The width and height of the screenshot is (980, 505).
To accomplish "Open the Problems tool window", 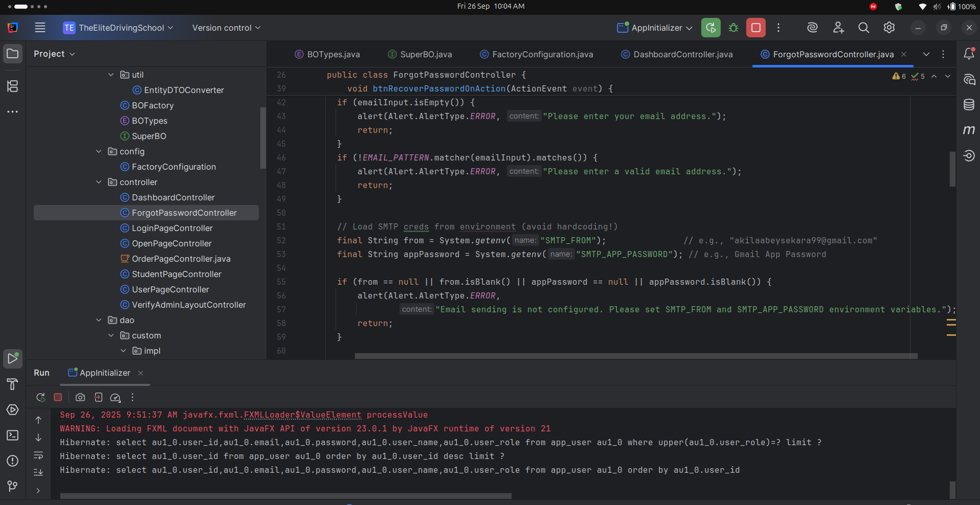I will [x=12, y=461].
